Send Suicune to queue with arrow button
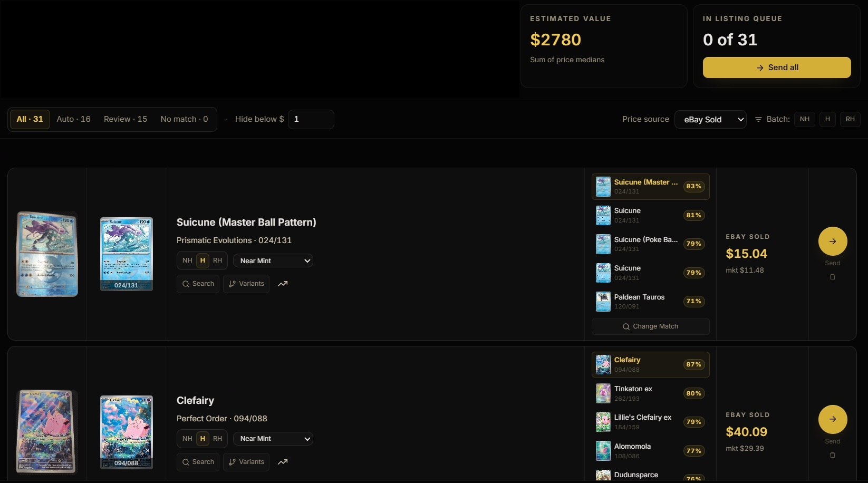The image size is (868, 483). pyautogui.click(x=832, y=242)
